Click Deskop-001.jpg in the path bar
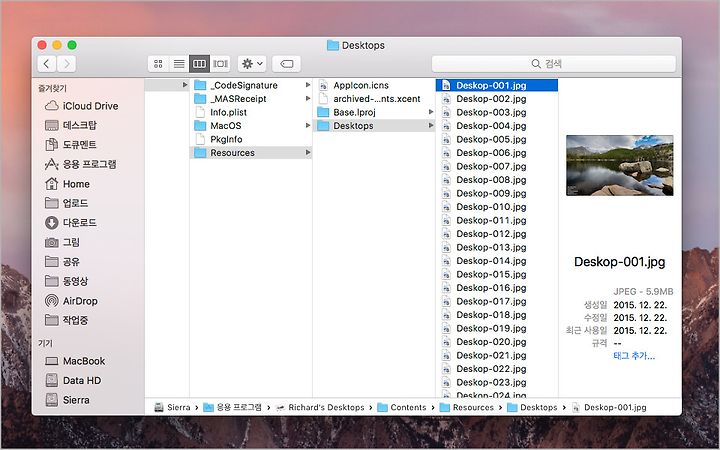This screenshot has width=720, height=450. tap(609, 407)
